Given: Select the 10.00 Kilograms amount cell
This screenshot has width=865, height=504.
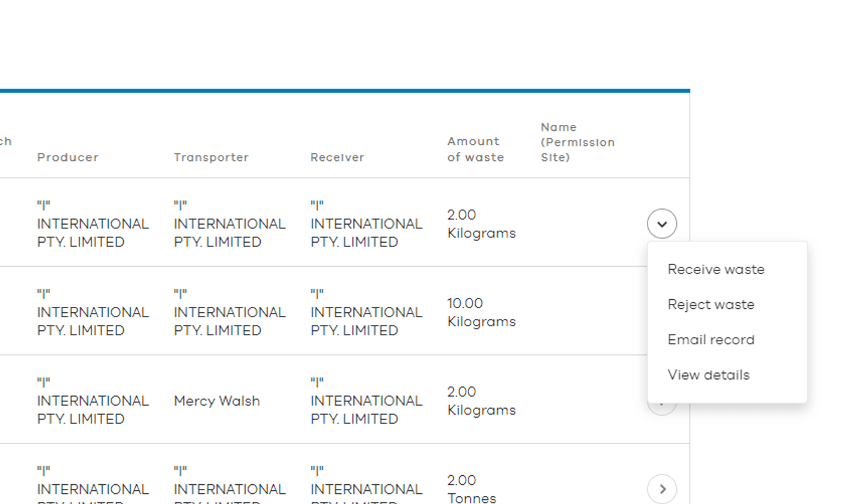Looking at the screenshot, I should click(x=481, y=312).
